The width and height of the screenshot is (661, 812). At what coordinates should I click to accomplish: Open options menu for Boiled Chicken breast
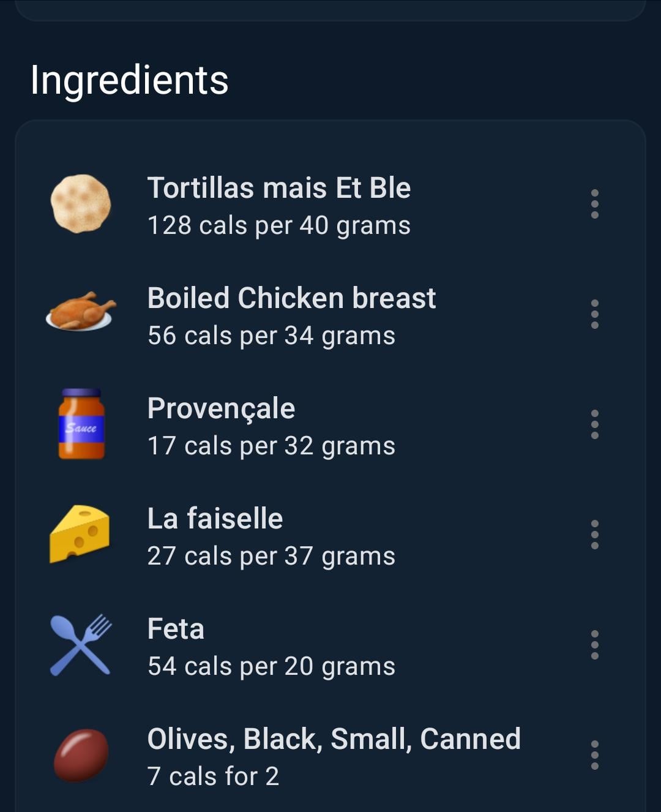(x=594, y=314)
